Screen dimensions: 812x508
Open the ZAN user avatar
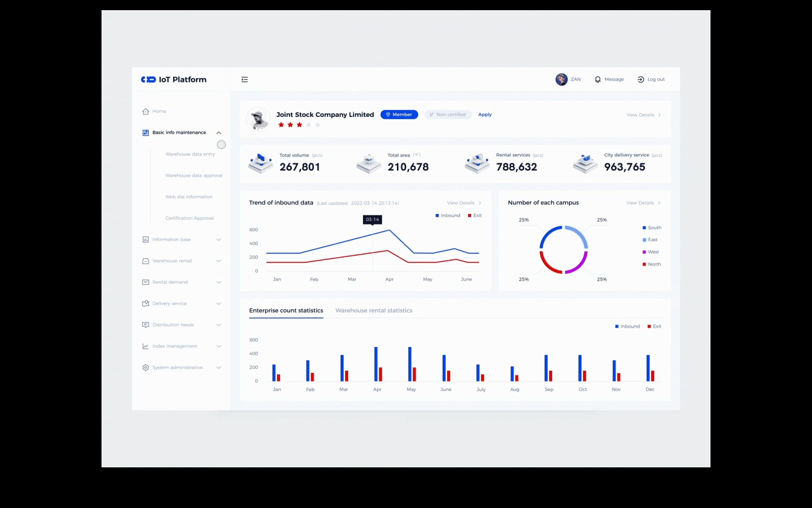[561, 79]
